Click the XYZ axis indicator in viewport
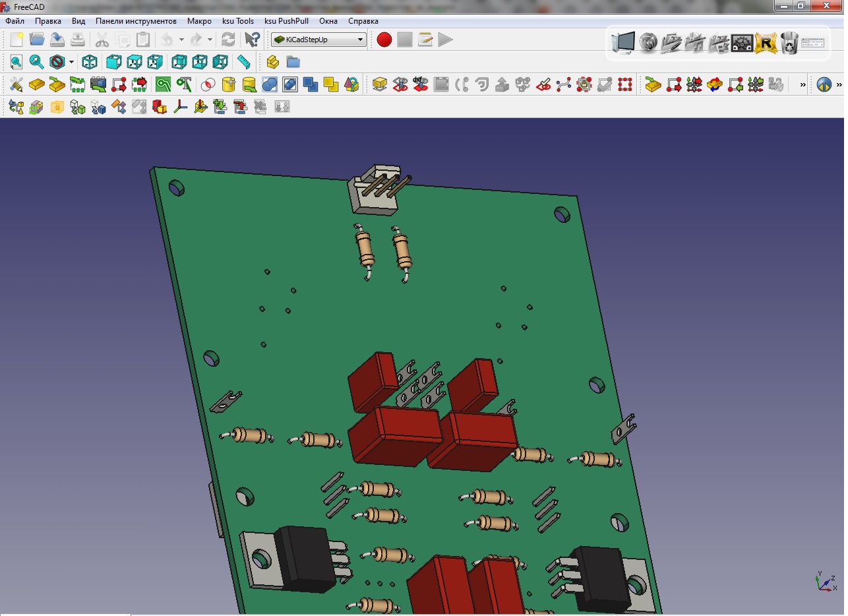 click(824, 582)
